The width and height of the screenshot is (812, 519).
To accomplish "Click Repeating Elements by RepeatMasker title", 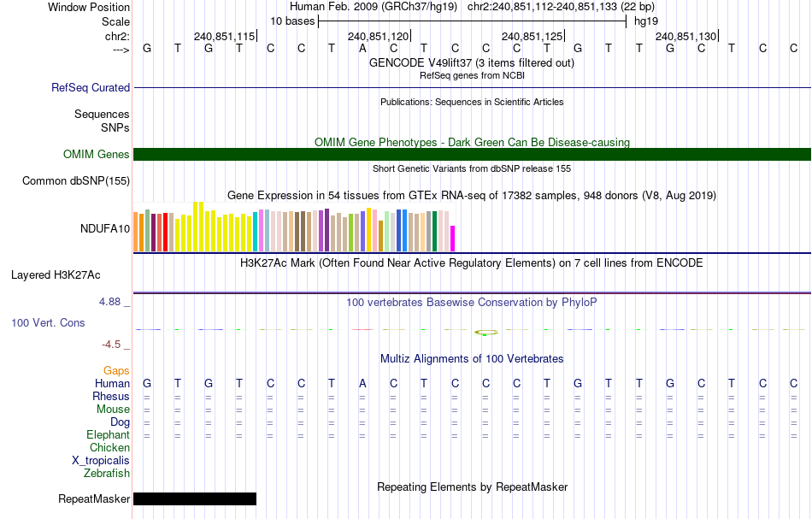I will 472,487.
